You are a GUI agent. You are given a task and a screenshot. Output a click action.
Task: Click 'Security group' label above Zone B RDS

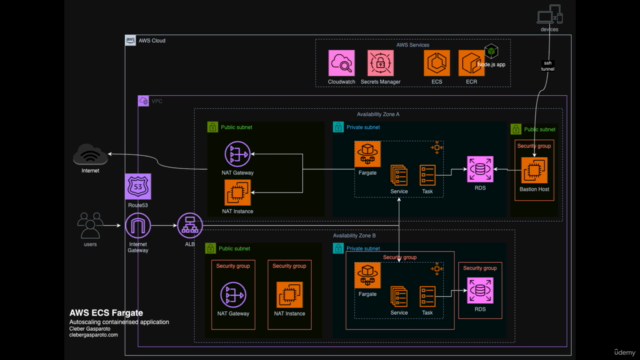coord(480,268)
